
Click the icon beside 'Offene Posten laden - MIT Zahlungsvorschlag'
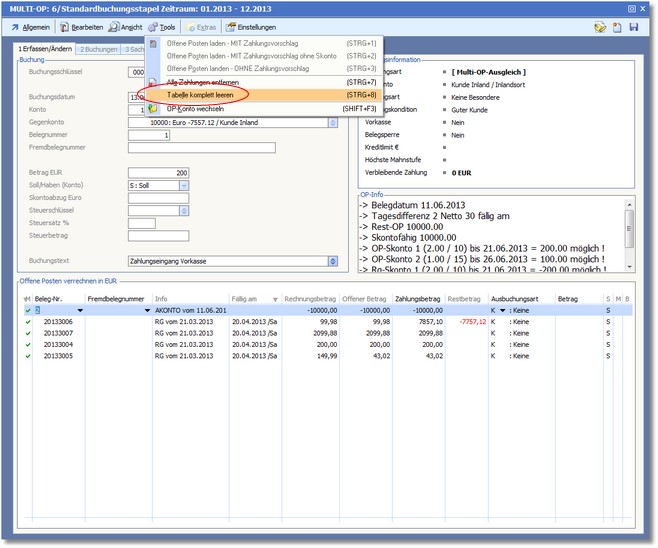(x=152, y=44)
